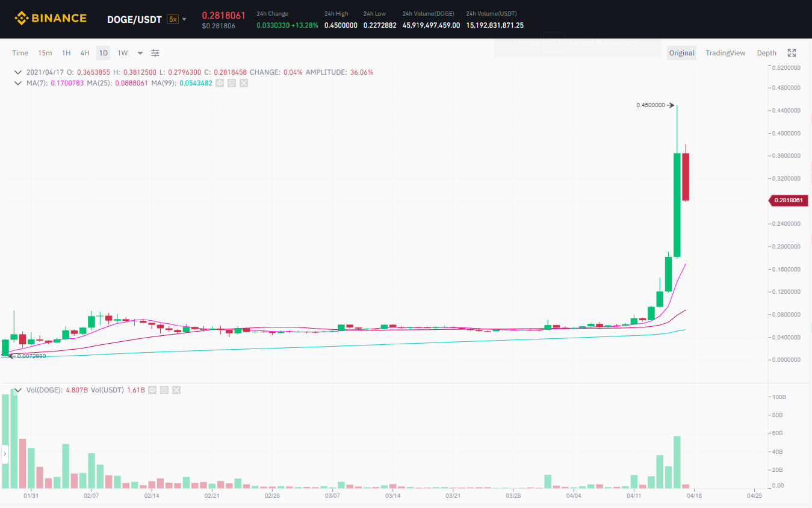Open the DOGE/USDT pair selector dropdown
812x508 pixels.
(x=184, y=19)
